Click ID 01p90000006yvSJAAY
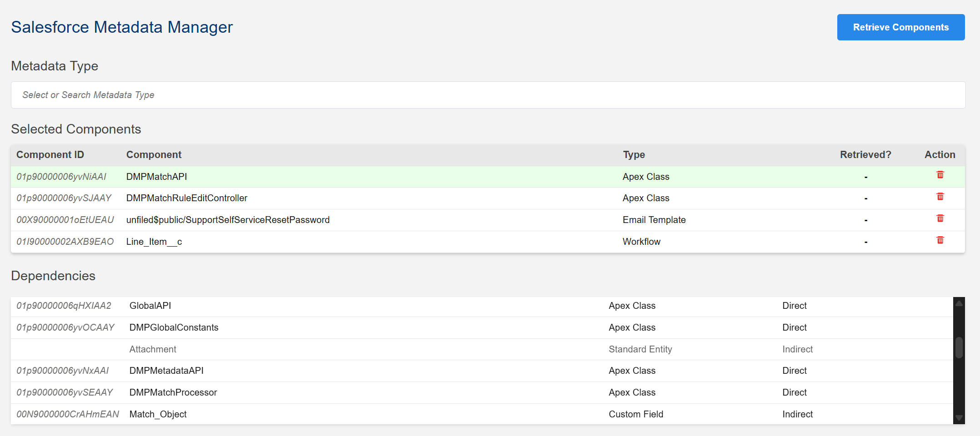The height and width of the screenshot is (436, 980). pos(64,198)
